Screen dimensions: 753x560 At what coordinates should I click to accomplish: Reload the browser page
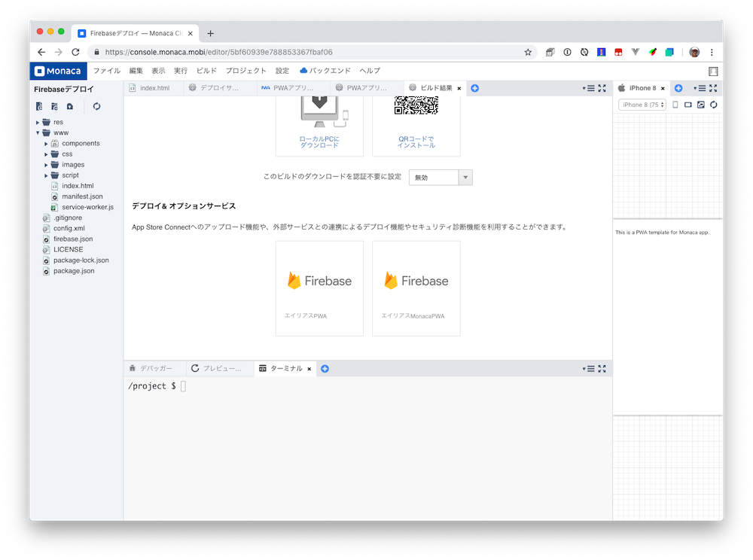pyautogui.click(x=75, y=52)
